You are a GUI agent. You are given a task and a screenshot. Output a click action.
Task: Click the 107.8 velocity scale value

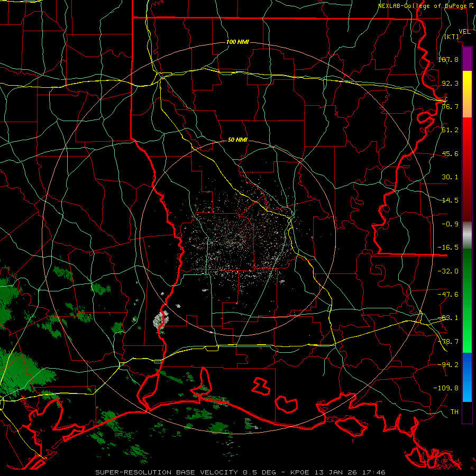448,59
